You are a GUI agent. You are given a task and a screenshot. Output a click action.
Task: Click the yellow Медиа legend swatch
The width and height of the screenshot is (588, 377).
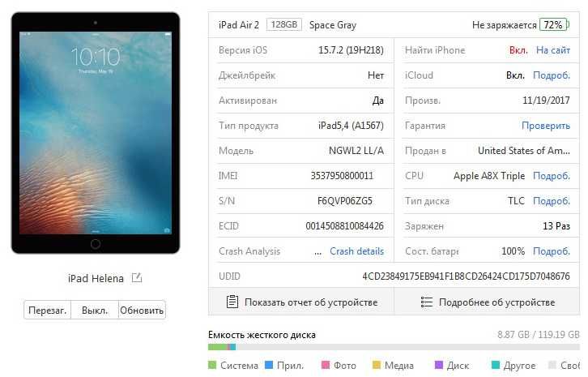[x=377, y=365]
